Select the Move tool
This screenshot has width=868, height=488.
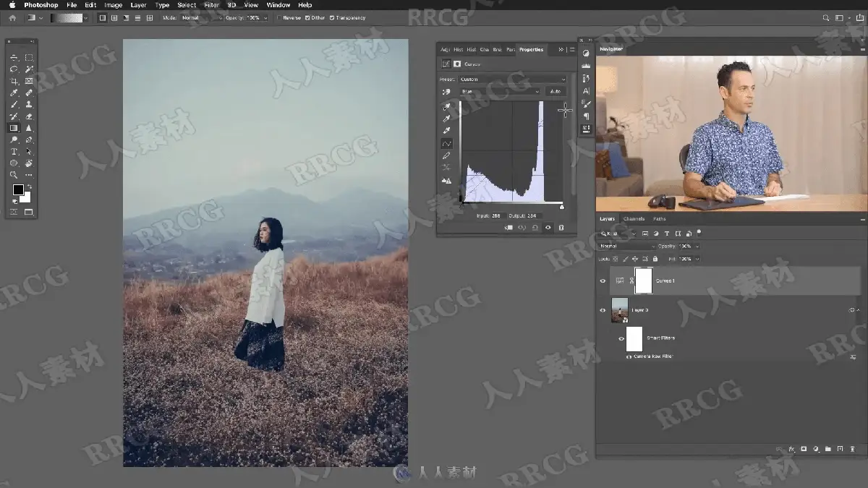[x=14, y=58]
